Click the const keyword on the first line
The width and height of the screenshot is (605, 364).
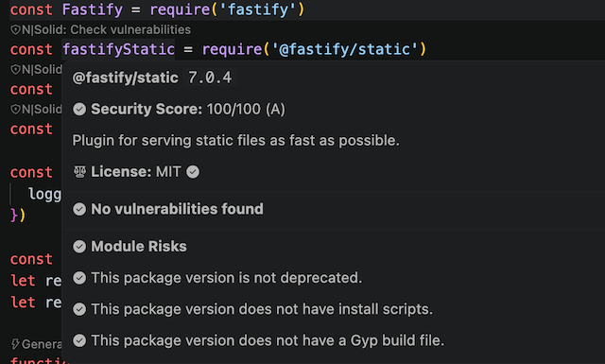31,9
